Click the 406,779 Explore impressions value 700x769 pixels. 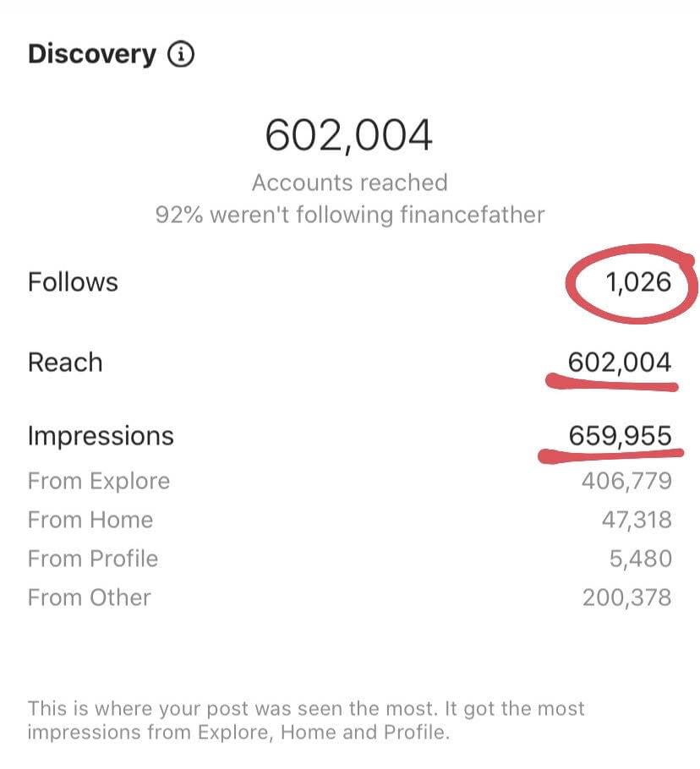pyautogui.click(x=626, y=482)
